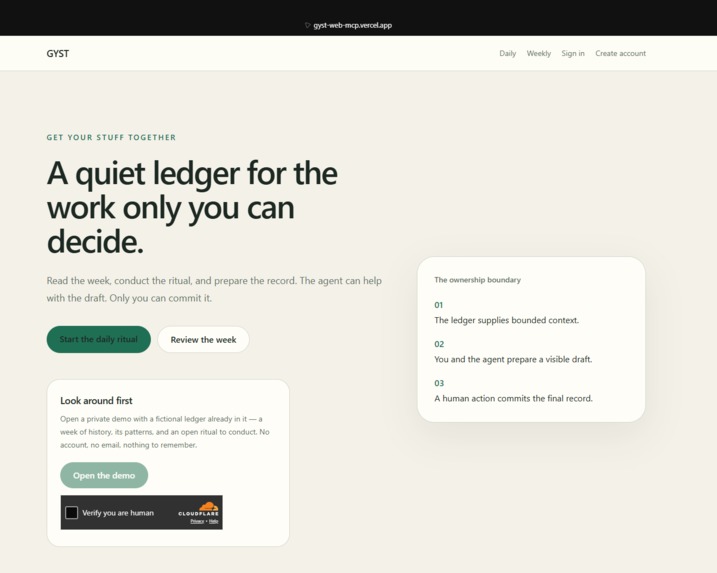Click the GYST logo in header
This screenshot has height=573, width=717.
point(58,54)
